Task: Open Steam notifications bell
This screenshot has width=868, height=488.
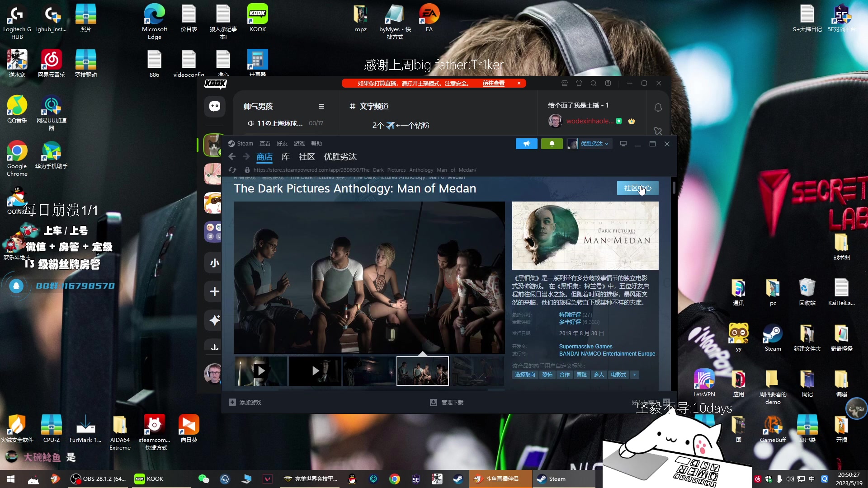Action: (552, 144)
